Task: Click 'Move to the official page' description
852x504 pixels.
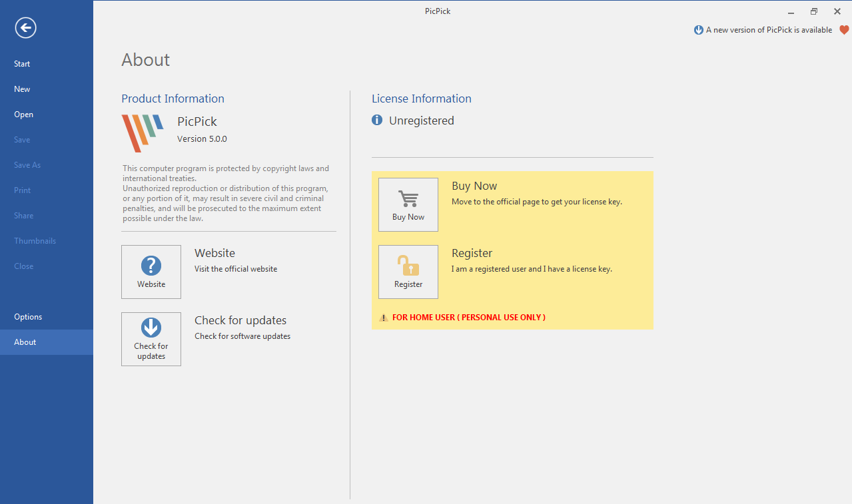Action: 537,202
